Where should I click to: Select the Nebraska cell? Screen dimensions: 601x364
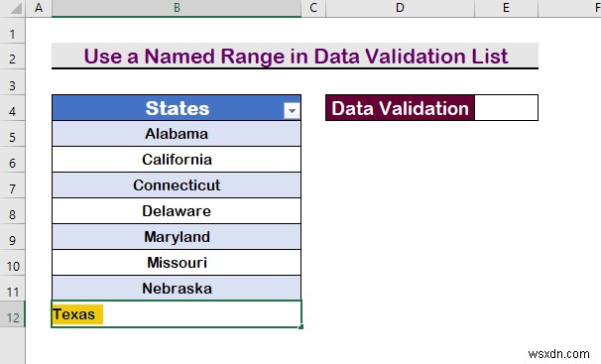177,289
